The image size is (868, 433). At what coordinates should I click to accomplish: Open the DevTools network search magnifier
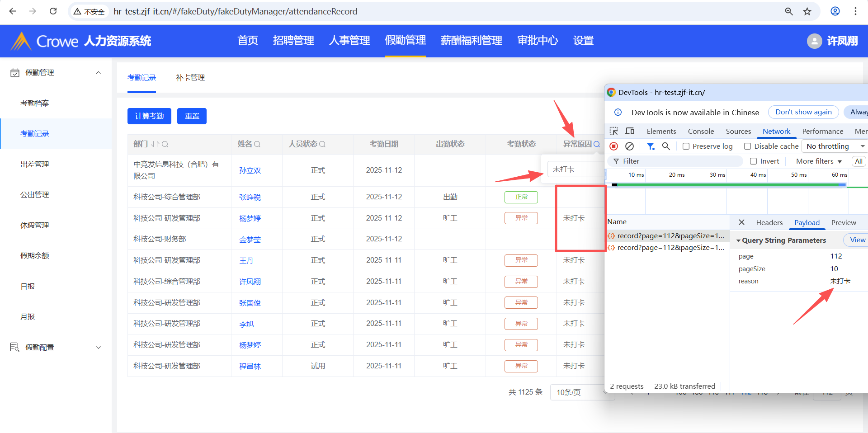point(666,146)
